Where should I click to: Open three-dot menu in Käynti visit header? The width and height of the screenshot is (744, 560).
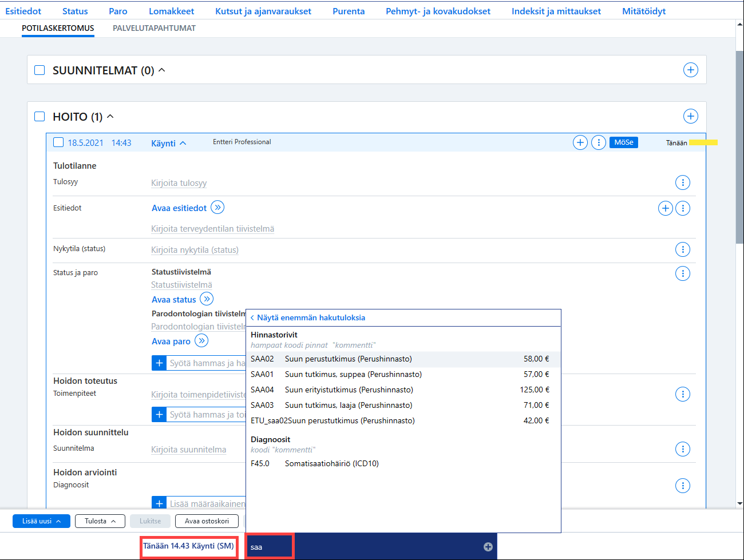click(x=599, y=142)
